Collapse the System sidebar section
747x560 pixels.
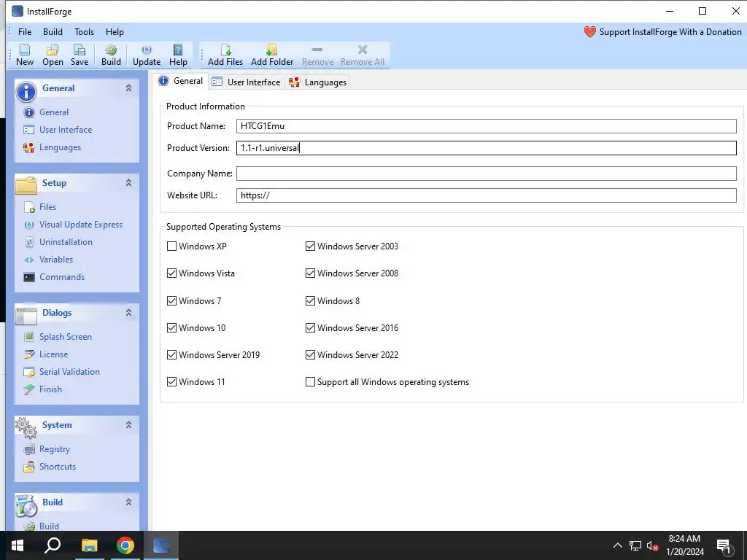[128, 425]
